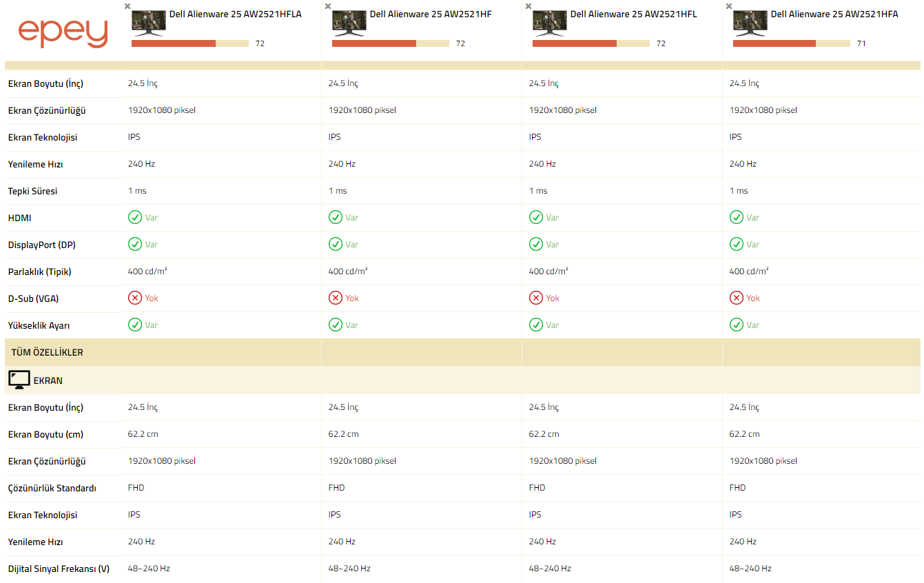Click the Yükseklik Ayarı row label
924x583 pixels.
39,325
